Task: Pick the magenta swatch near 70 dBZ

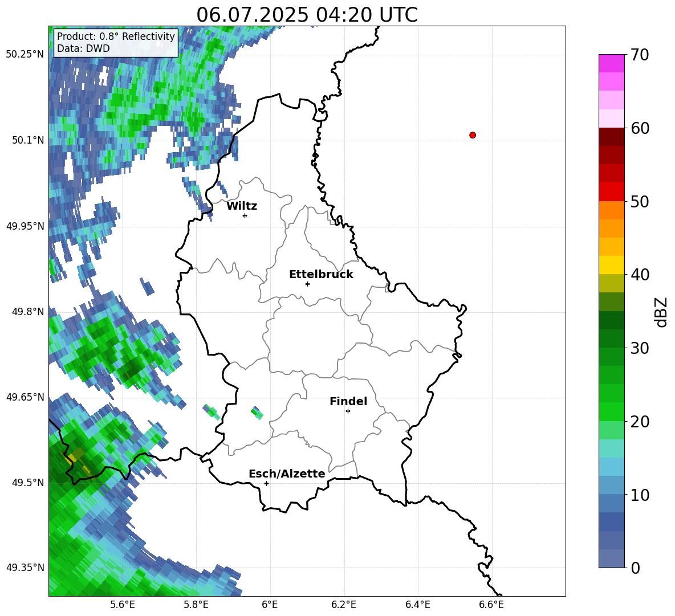Action: point(611,63)
